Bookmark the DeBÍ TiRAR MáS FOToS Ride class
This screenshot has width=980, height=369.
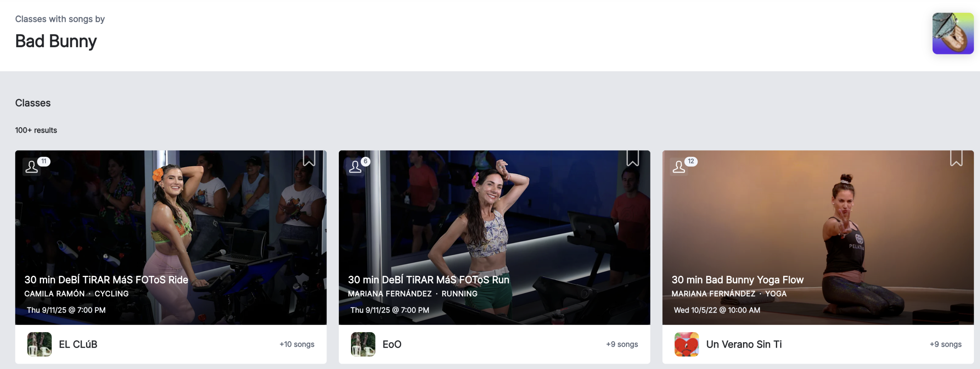pyautogui.click(x=309, y=158)
